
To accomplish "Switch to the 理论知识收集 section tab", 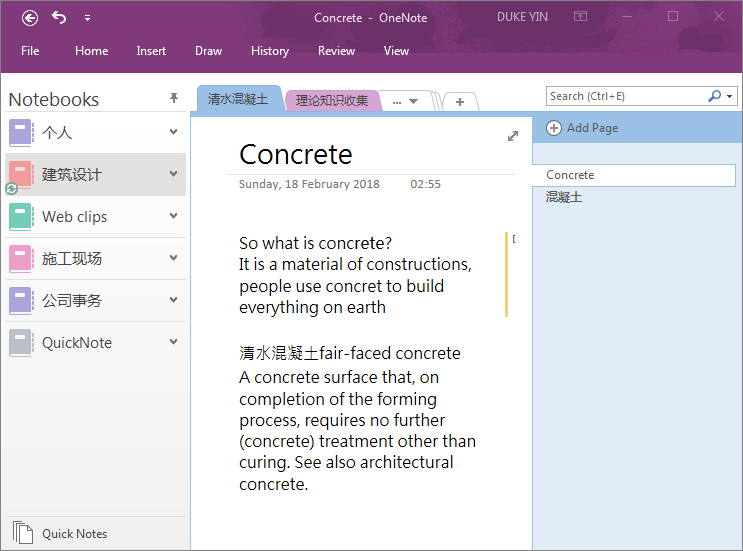I will coord(332,101).
